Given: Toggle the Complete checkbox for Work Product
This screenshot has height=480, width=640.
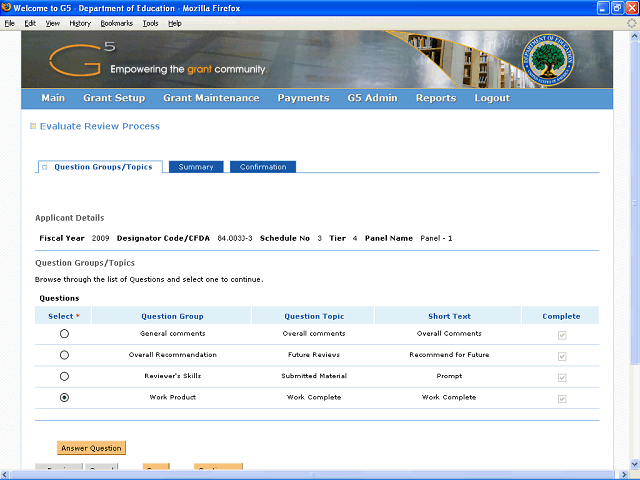Looking at the screenshot, I should (561, 398).
